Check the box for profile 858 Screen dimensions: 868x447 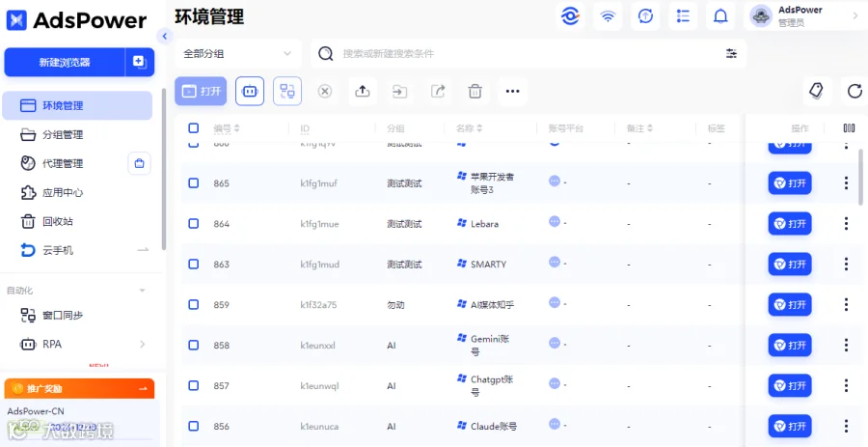coord(193,345)
